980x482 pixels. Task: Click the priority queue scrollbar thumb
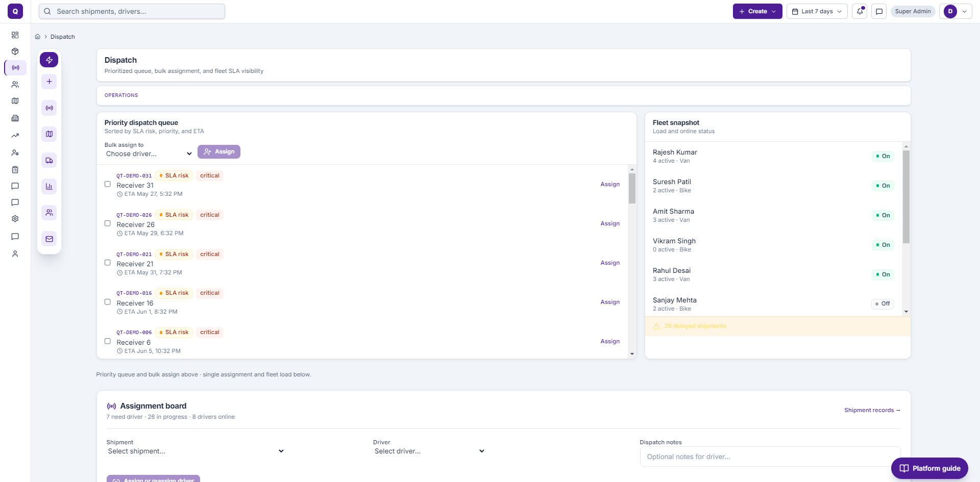(x=632, y=188)
